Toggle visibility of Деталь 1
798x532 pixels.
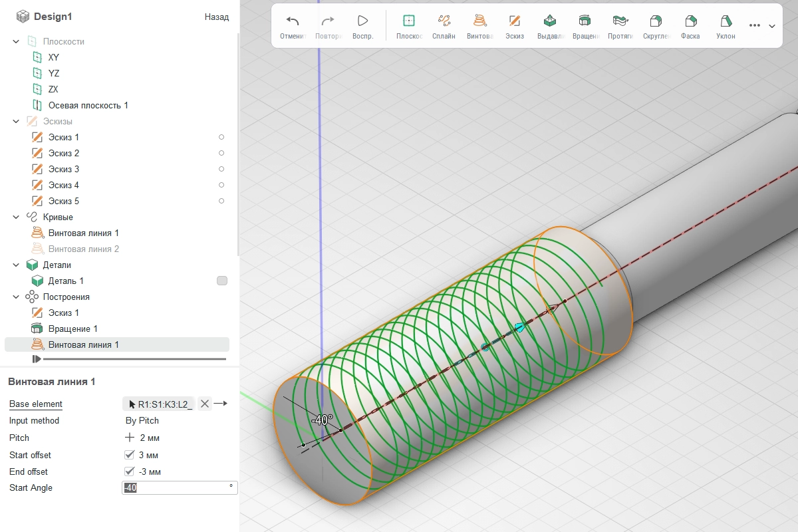222,281
